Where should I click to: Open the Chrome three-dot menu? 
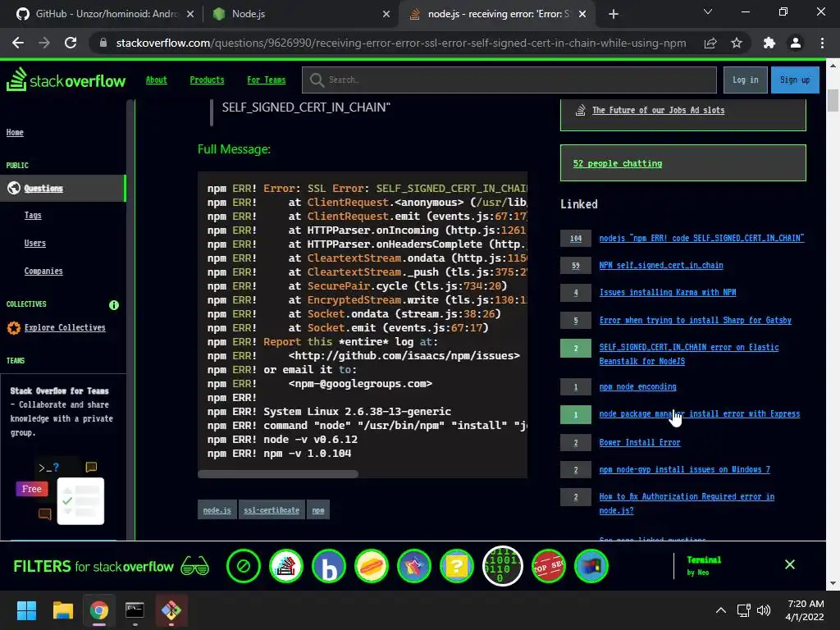coord(822,43)
